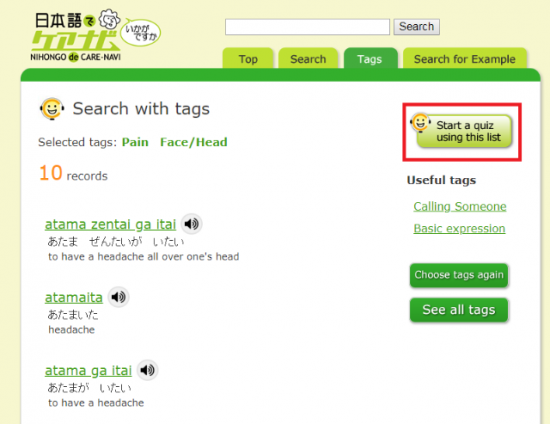Select the Tags tab

[x=370, y=59]
